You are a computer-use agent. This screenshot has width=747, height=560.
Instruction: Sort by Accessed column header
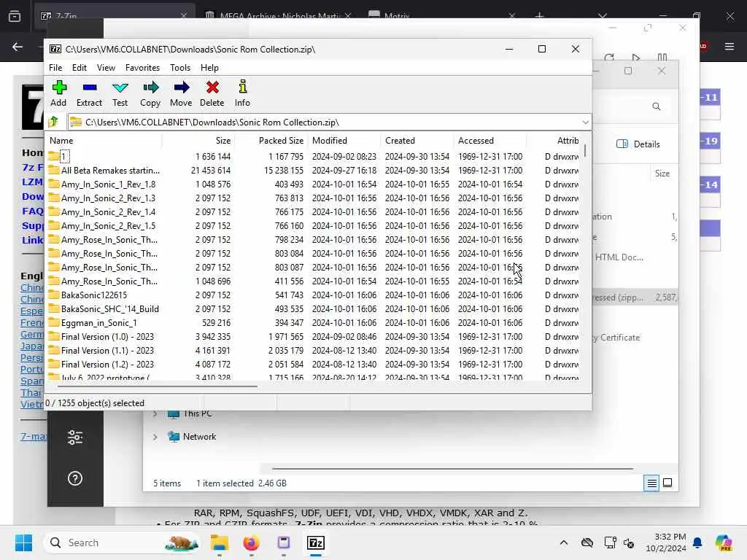[489, 141]
